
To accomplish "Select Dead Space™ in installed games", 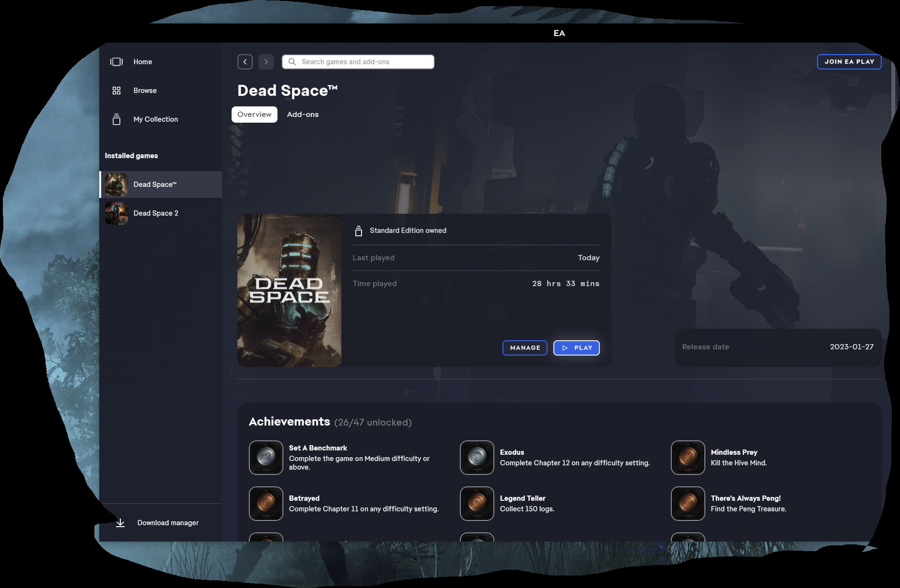I will 161,184.
